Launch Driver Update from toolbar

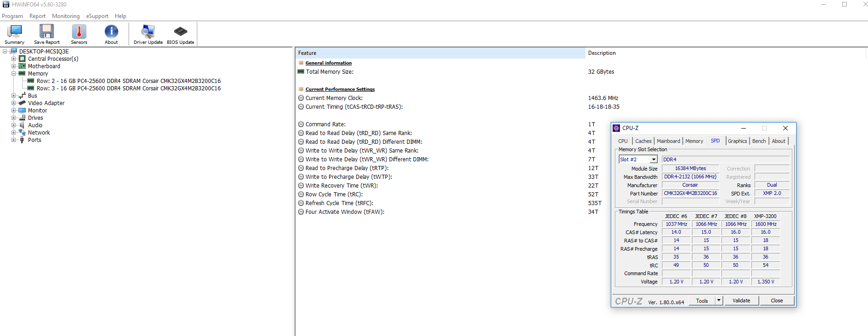coord(148,34)
